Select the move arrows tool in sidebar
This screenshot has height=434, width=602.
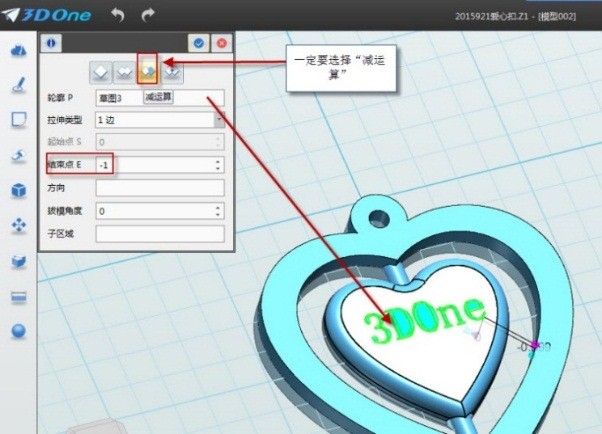pos(18,226)
